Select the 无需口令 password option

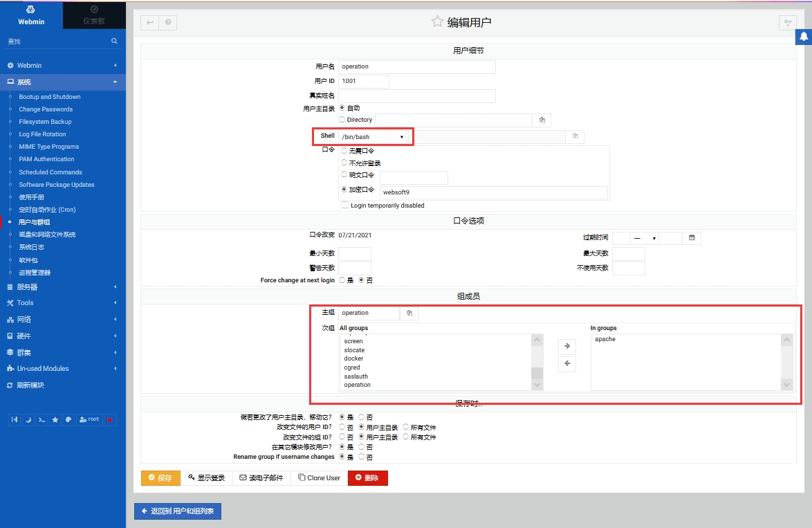click(x=344, y=151)
